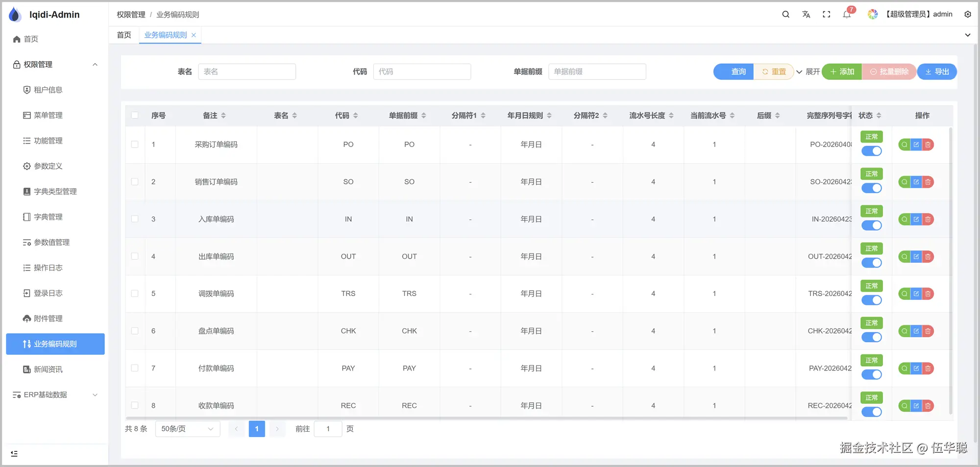Screen dimensions: 980x467
Task: View details of the SO row
Action: 904,182
